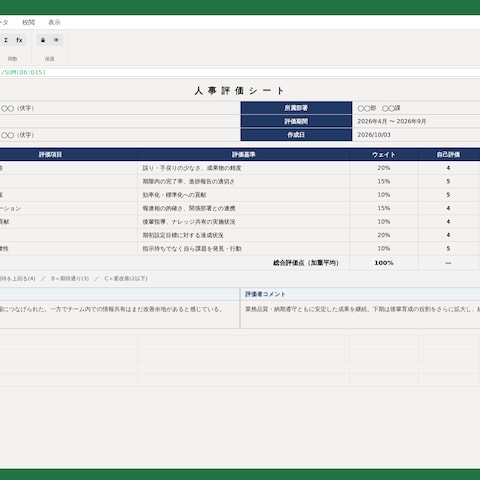Screen dimensions: 480x480
Task: Select the 評価項目 column header
Action: [x=69, y=155]
